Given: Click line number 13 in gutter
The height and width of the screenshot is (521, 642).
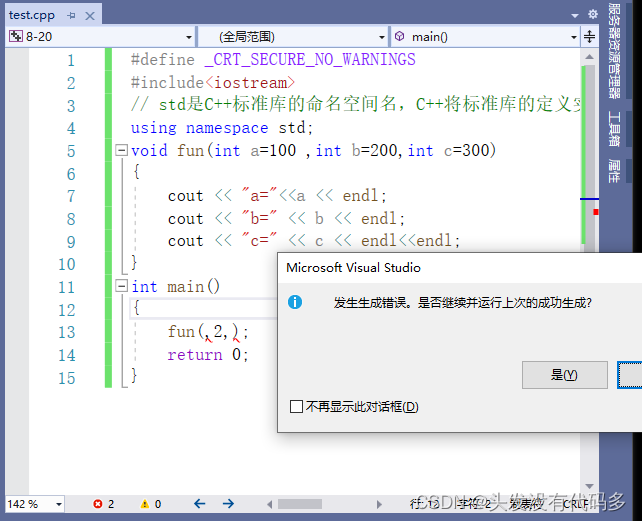Looking at the screenshot, I should point(67,332).
